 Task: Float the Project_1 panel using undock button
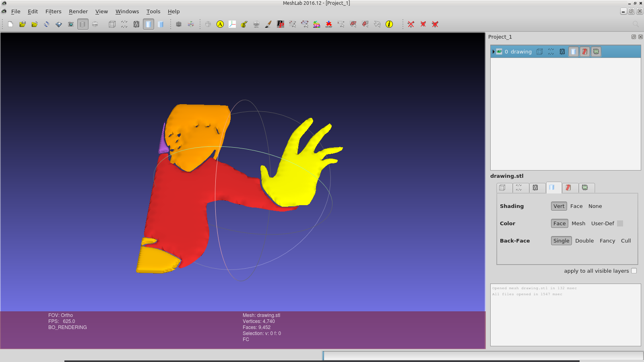point(634,37)
